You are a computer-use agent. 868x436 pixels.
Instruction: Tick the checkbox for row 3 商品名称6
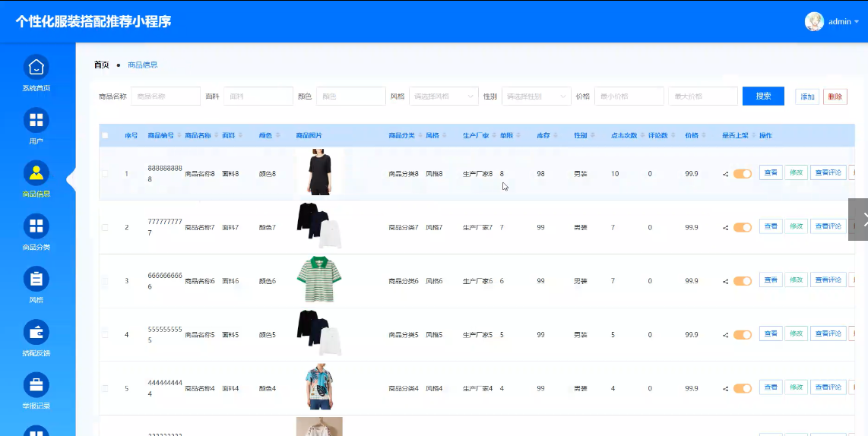click(105, 281)
